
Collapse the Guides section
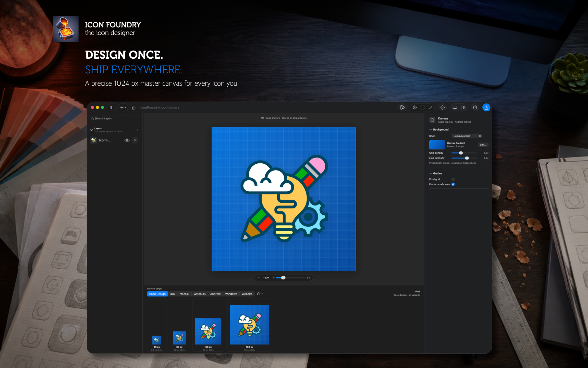(430, 173)
